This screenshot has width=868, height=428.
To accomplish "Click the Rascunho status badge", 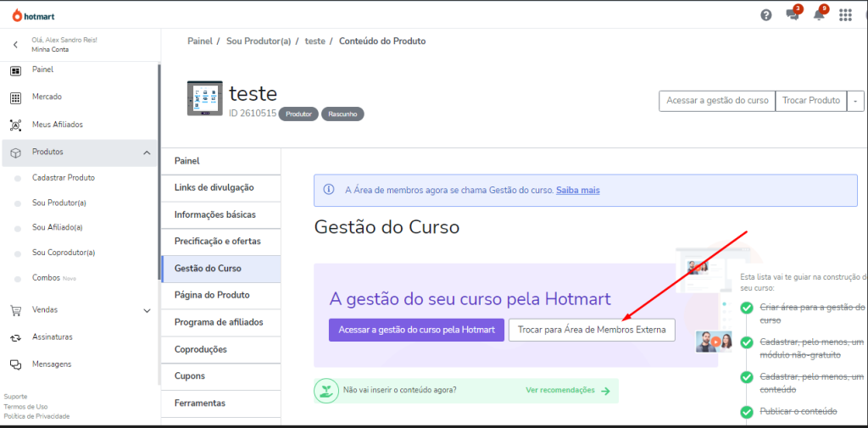I will (342, 114).
